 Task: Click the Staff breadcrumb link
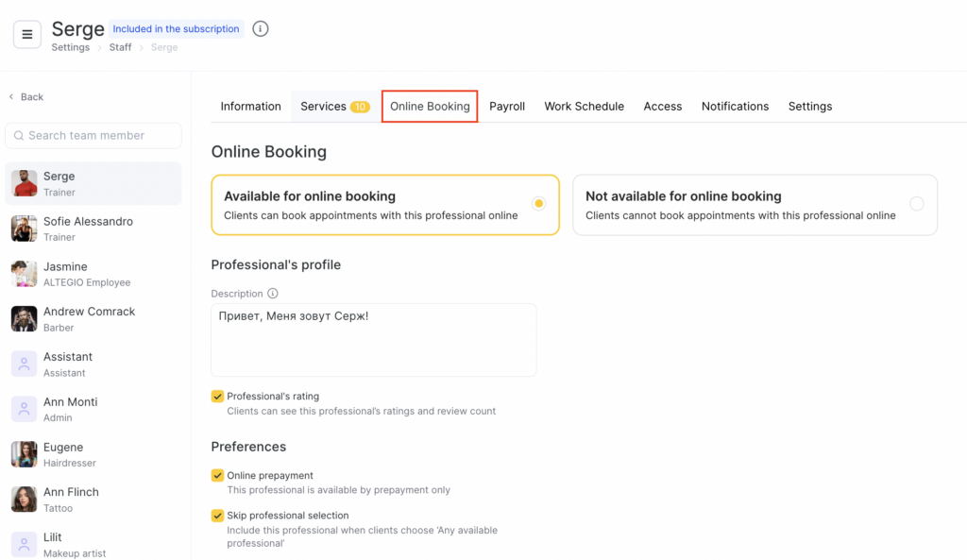pyautogui.click(x=120, y=47)
